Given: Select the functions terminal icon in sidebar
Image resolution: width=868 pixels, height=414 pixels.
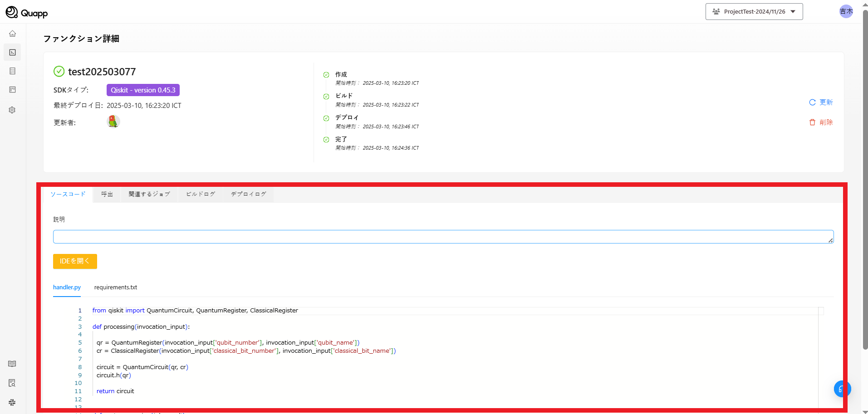Looking at the screenshot, I should click(12, 53).
